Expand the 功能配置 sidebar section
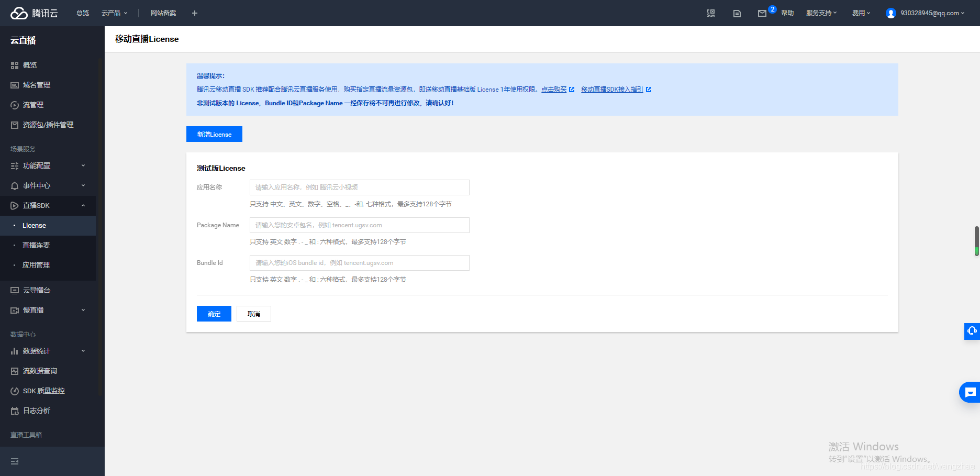This screenshot has height=476, width=980. coord(48,165)
